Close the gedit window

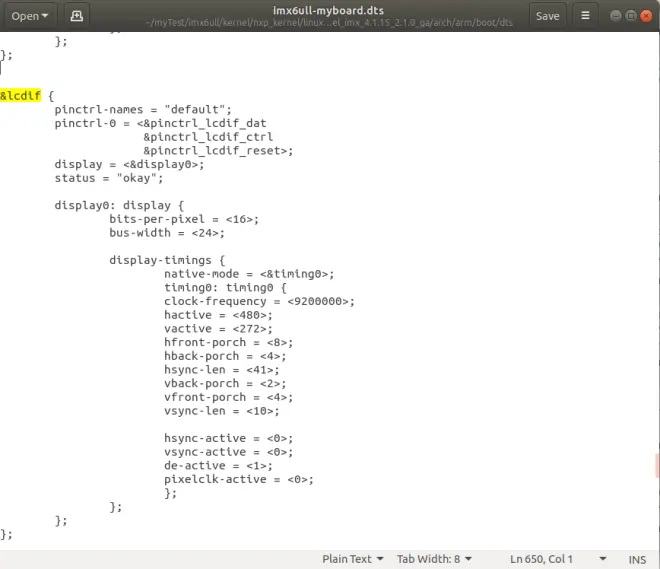click(x=646, y=16)
